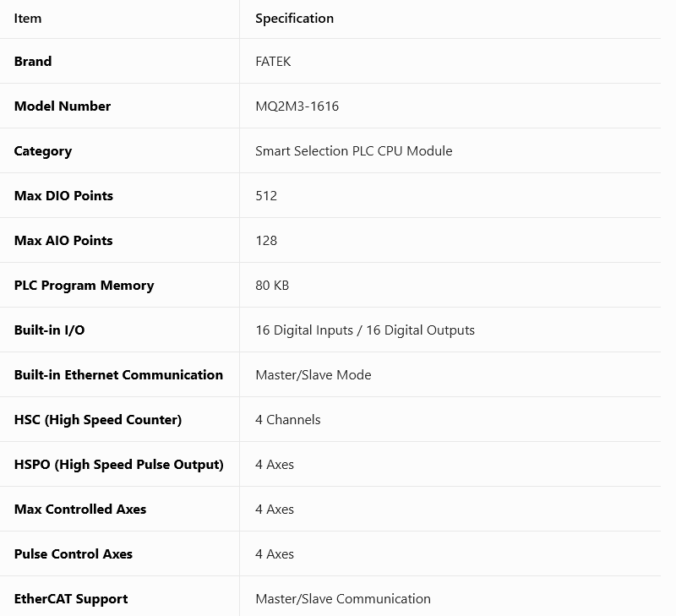Viewport: 676px width, 616px height.
Task: Select the Max DIO Points label
Action: (63, 196)
